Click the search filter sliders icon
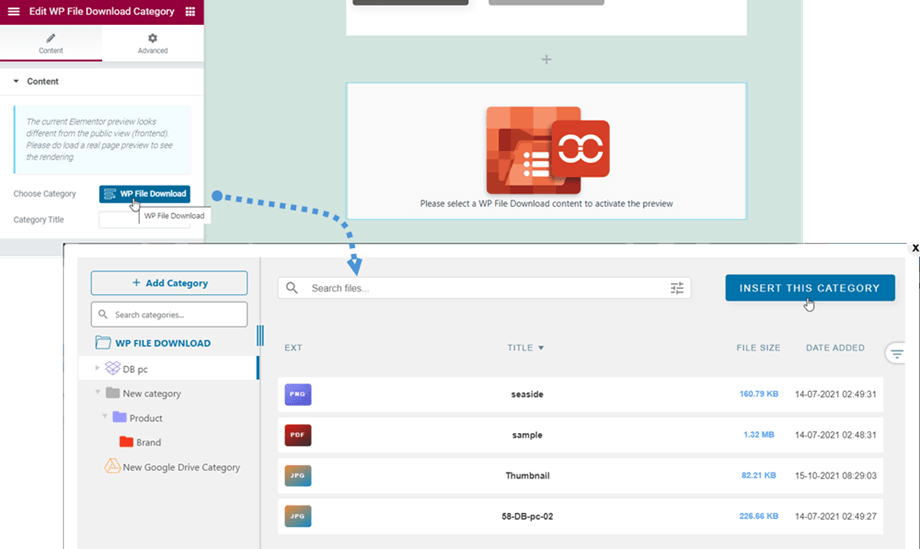 point(677,288)
